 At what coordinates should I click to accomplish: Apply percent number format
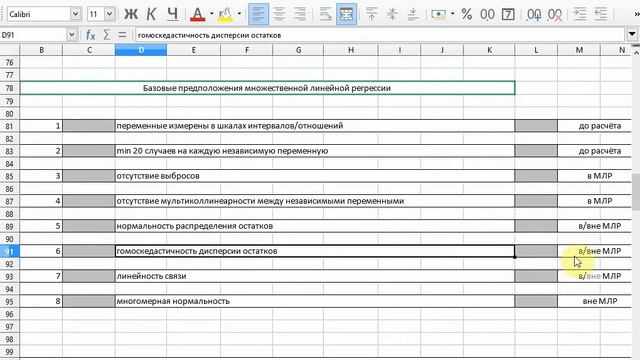point(467,14)
